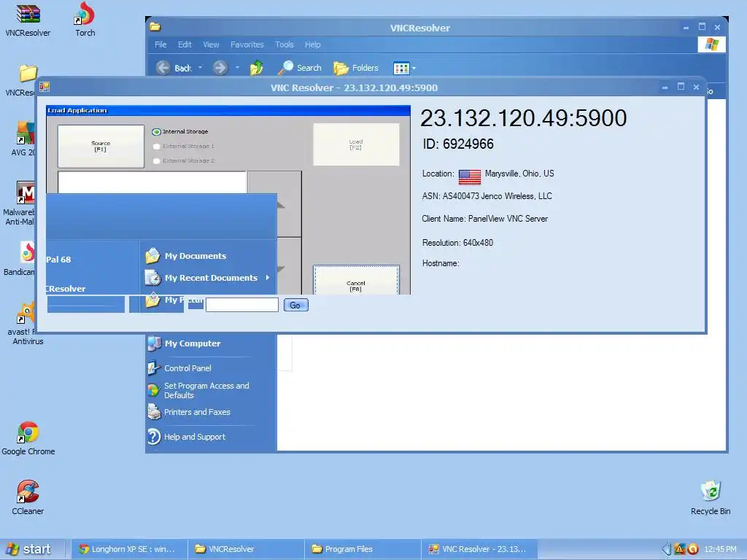Click the file list box in Load Application
The image size is (747, 560).
click(152, 182)
